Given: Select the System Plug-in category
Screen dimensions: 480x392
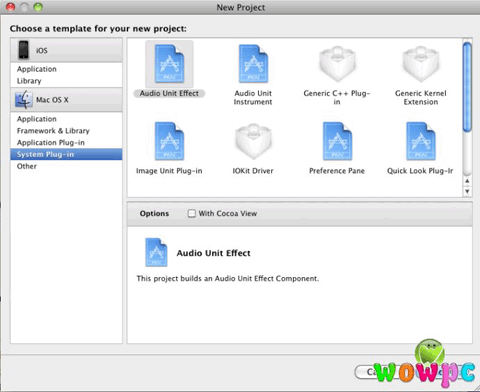Looking at the screenshot, I should click(66, 154).
